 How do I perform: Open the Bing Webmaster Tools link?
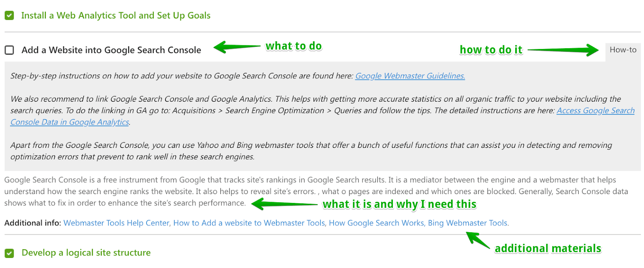click(468, 223)
